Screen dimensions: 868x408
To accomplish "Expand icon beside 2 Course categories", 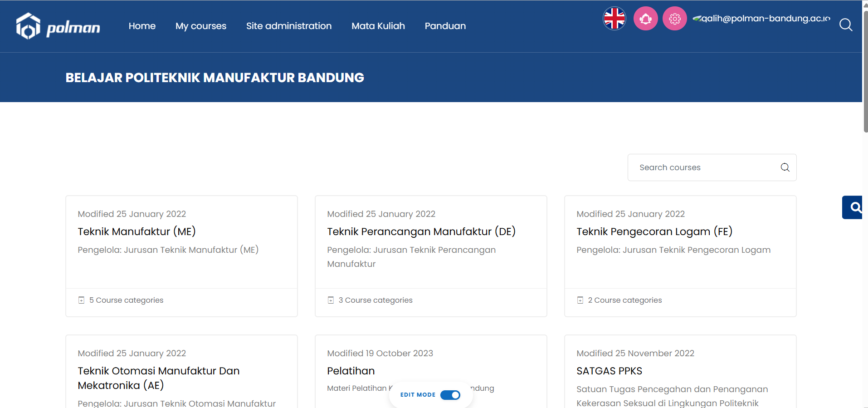I will click(x=580, y=300).
